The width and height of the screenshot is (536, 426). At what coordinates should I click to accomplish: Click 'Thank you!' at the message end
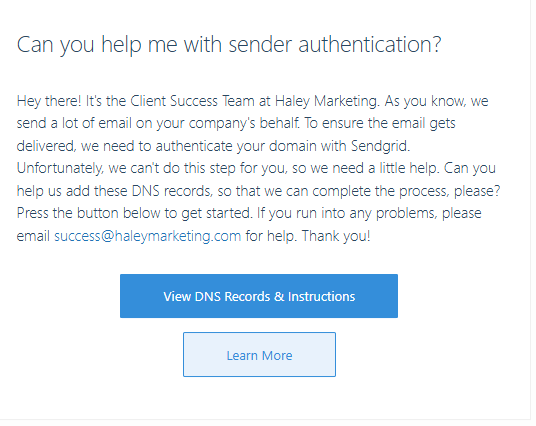tap(336, 236)
